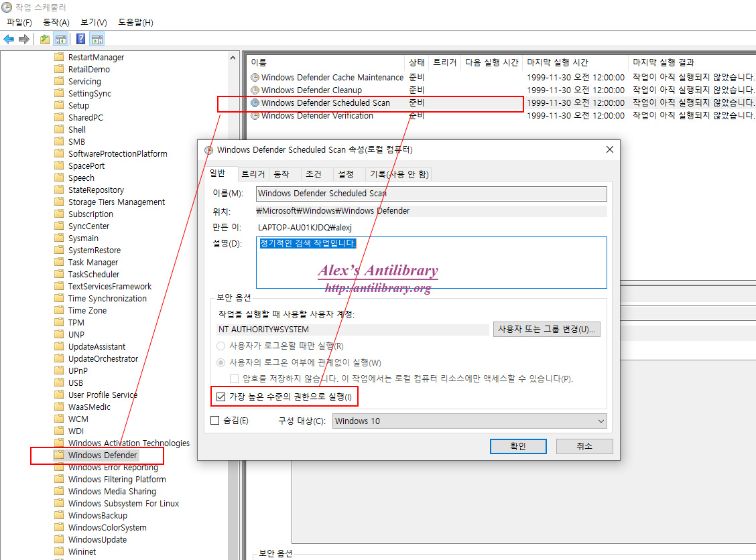756x560 pixels.
Task: Click the RestartManager folder icon
Action: 59,57
